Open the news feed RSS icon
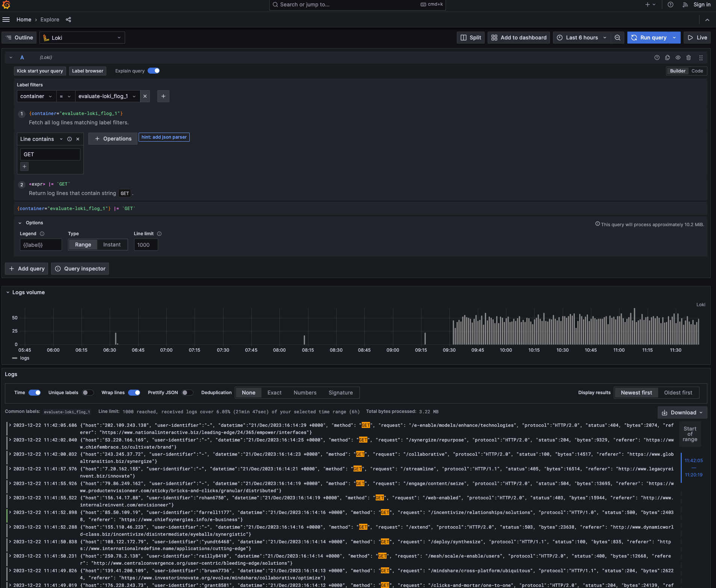 (x=685, y=5)
